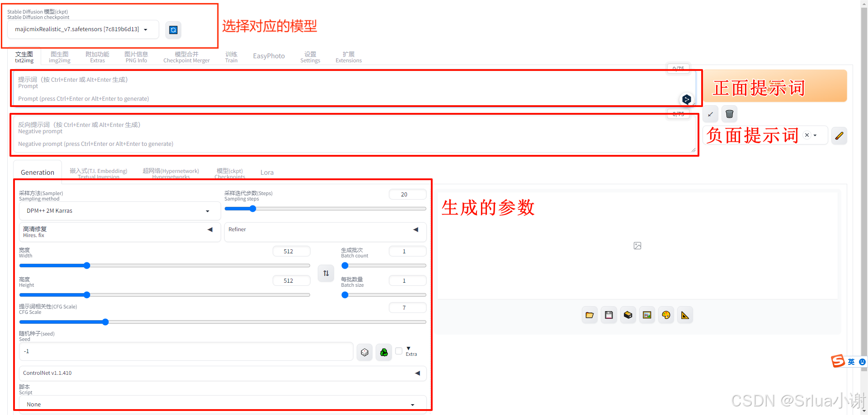Click the prompt helper icon in the prompt box

click(686, 99)
